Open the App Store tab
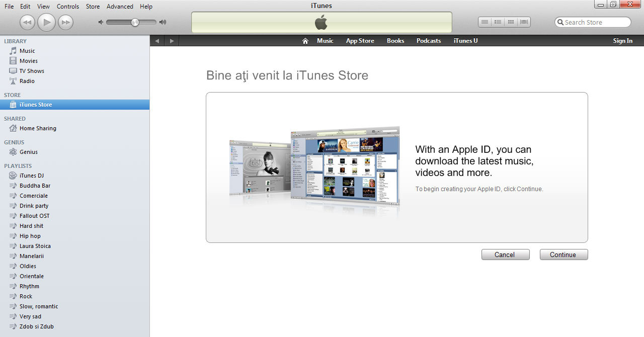644x337 pixels. pos(360,41)
